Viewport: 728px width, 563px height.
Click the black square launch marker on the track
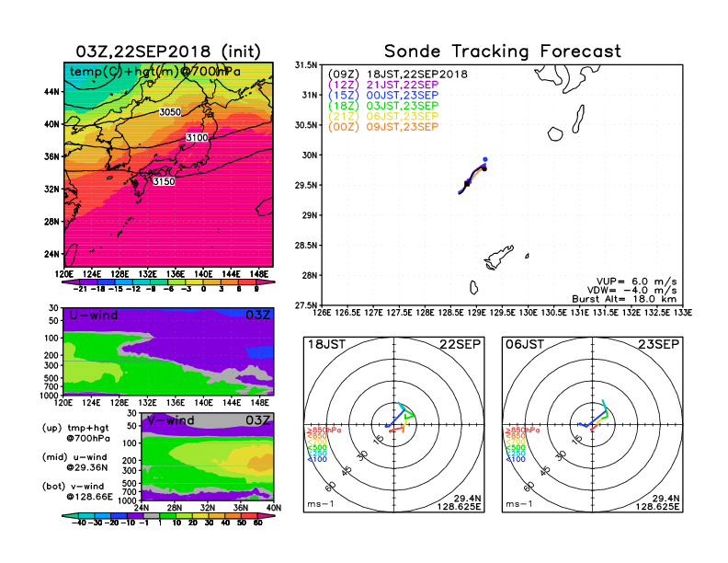467,184
